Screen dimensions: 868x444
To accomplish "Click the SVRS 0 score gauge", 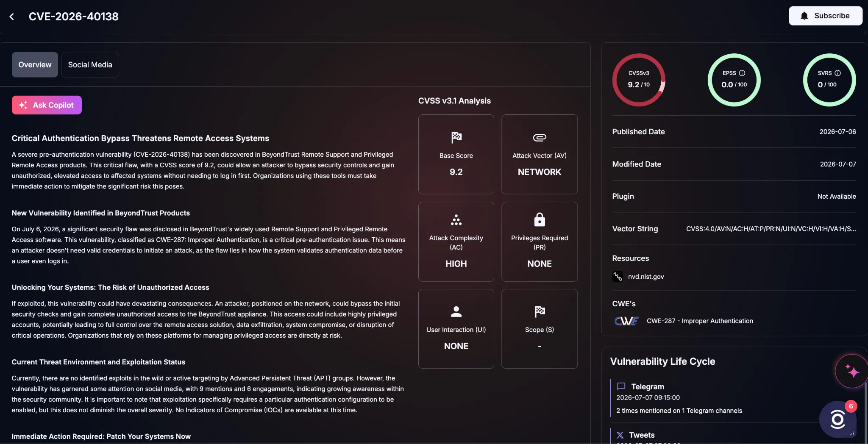I will tap(829, 80).
